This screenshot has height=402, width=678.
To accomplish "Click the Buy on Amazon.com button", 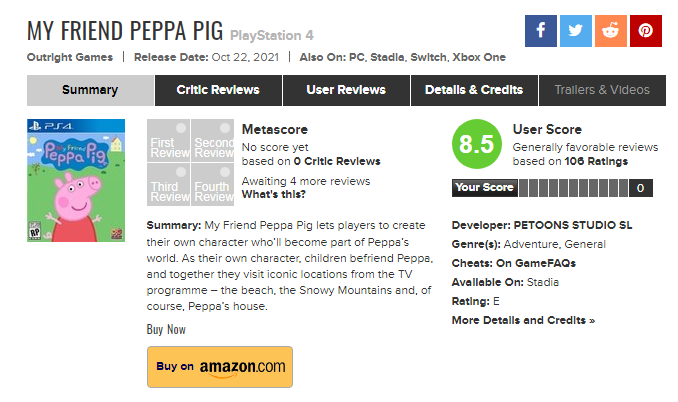I will [220, 367].
